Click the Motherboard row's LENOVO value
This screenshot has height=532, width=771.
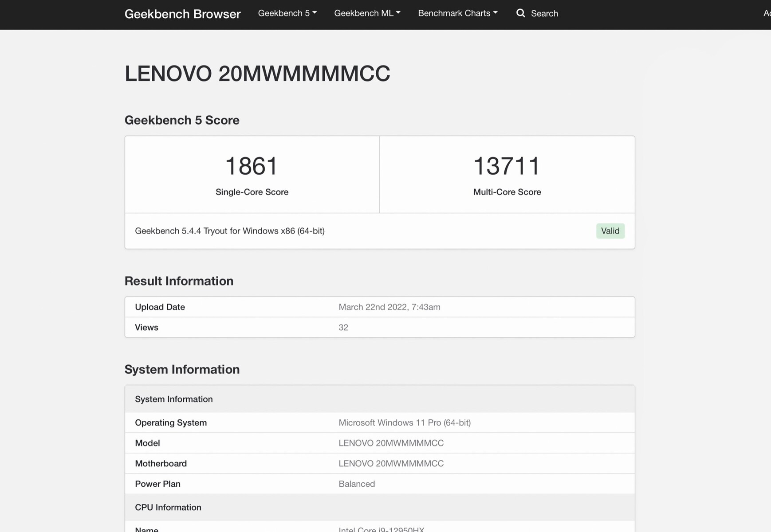[391, 464]
